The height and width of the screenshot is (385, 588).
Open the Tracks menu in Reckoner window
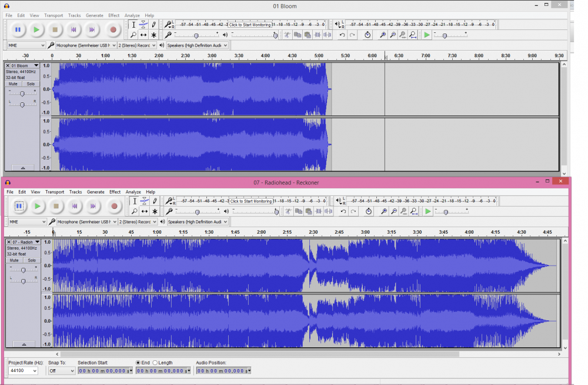[75, 192]
